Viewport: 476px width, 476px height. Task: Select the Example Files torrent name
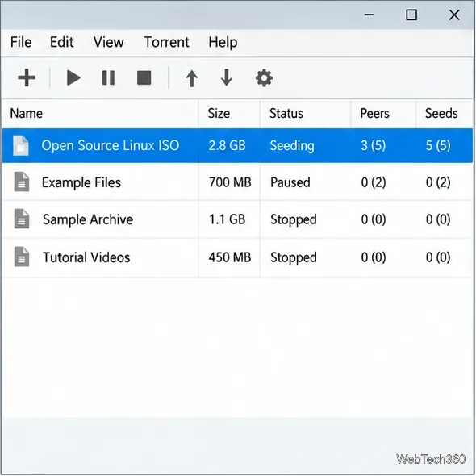click(x=81, y=182)
